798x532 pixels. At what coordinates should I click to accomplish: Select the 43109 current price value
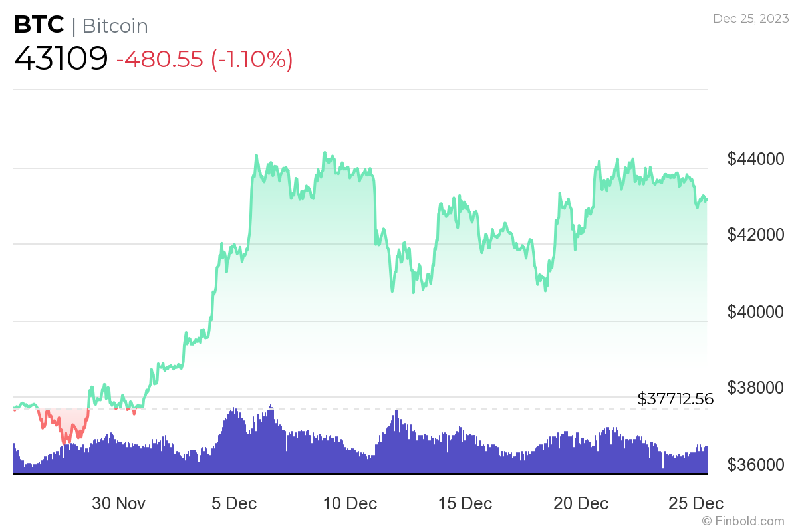tap(61, 59)
